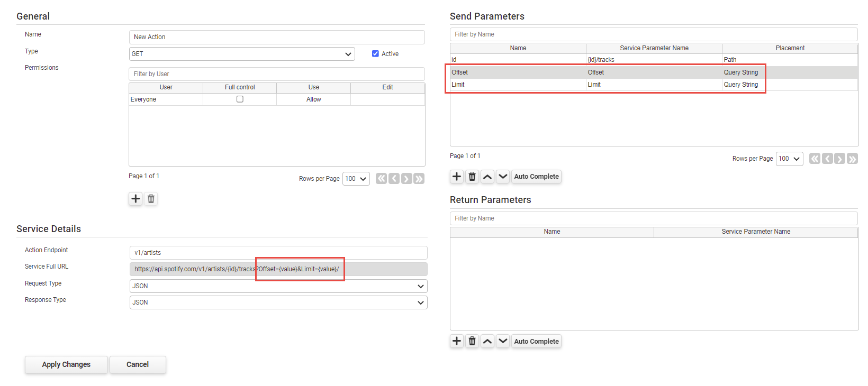
Task: Click Apply Changes button
Action: coord(66,365)
